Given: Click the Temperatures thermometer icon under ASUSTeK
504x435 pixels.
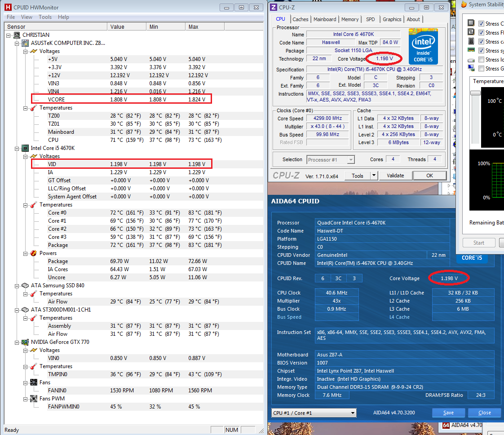Looking at the screenshot, I should coord(33,108).
